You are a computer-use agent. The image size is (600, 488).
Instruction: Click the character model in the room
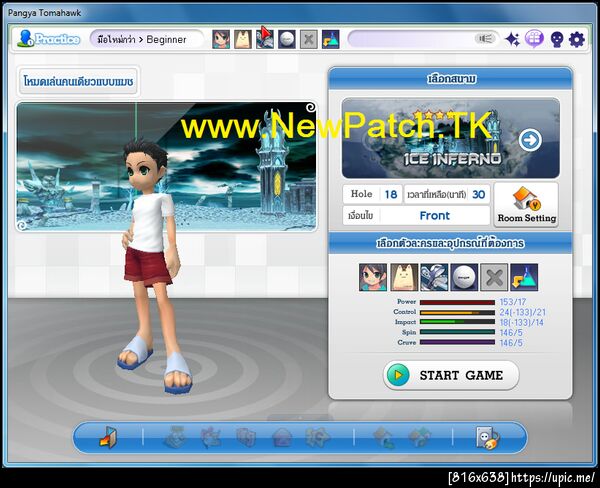click(x=153, y=266)
